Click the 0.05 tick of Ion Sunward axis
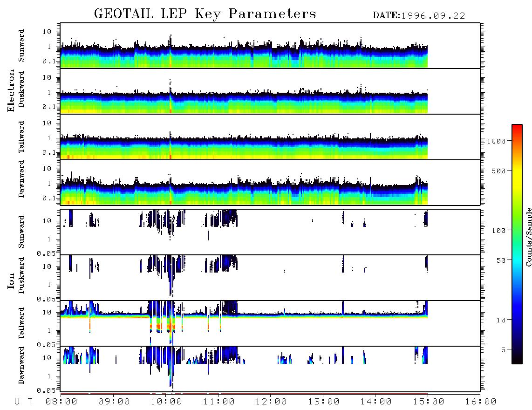The image size is (532, 410). tap(46, 253)
